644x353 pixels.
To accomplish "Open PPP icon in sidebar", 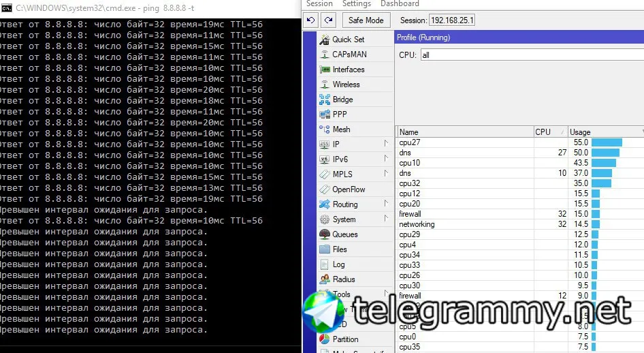I will tap(325, 114).
